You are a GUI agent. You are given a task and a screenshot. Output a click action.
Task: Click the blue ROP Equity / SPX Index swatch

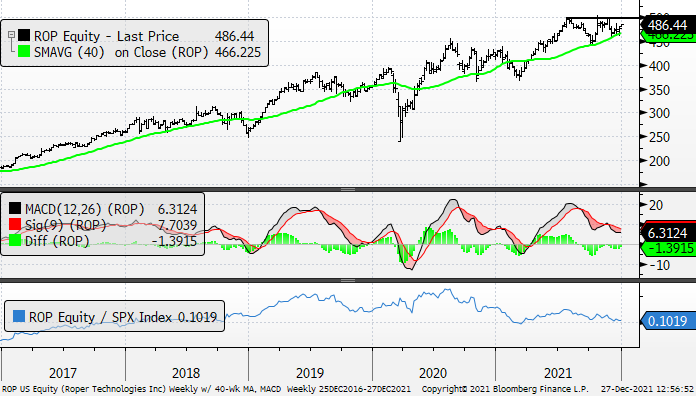pos(19,316)
